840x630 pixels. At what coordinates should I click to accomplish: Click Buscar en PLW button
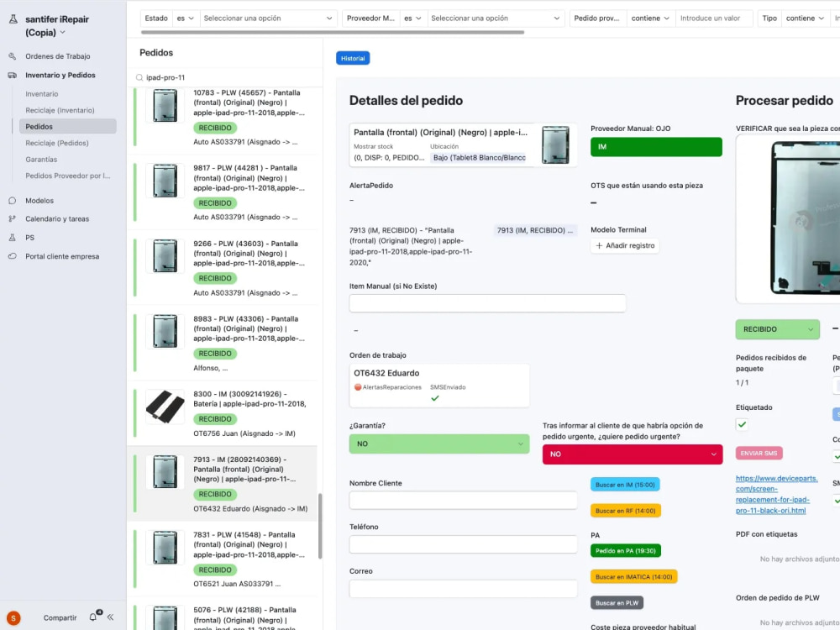(617, 603)
